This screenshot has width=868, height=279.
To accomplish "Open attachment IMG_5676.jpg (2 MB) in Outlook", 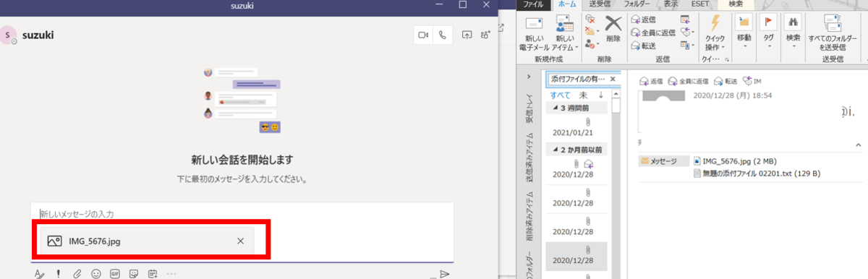I will (x=734, y=161).
